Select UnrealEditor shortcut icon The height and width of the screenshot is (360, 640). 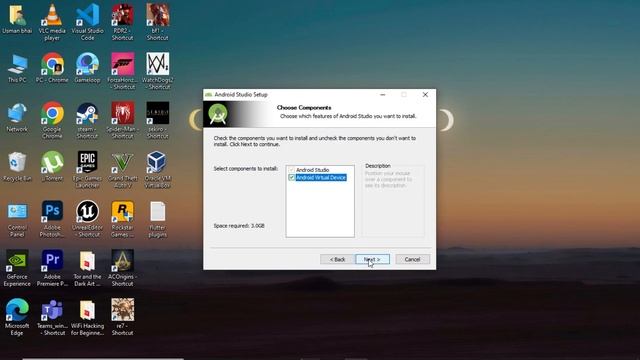click(87, 211)
